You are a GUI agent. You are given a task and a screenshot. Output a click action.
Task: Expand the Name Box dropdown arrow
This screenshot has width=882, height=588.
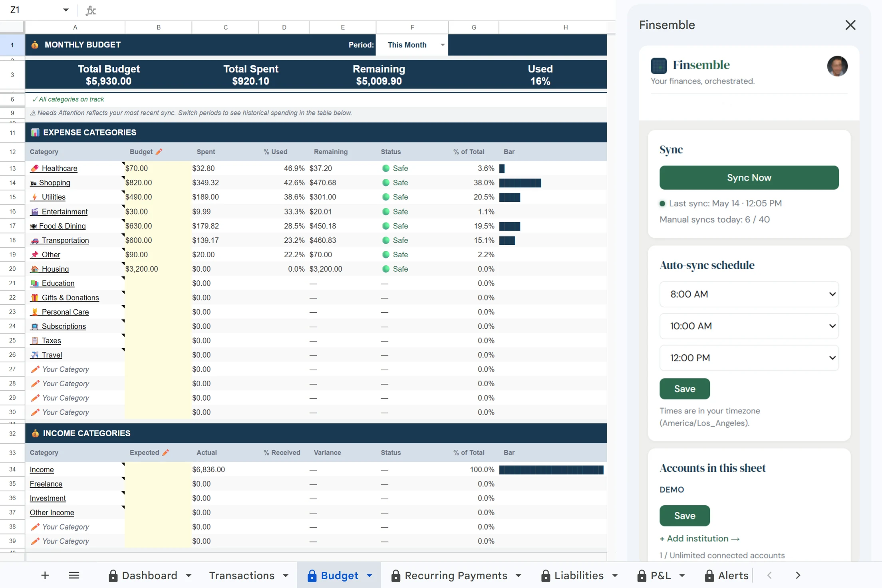coord(66,10)
